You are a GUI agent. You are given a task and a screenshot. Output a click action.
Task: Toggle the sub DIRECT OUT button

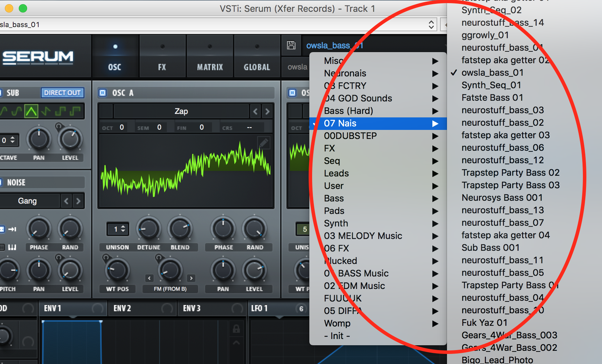pyautogui.click(x=63, y=93)
